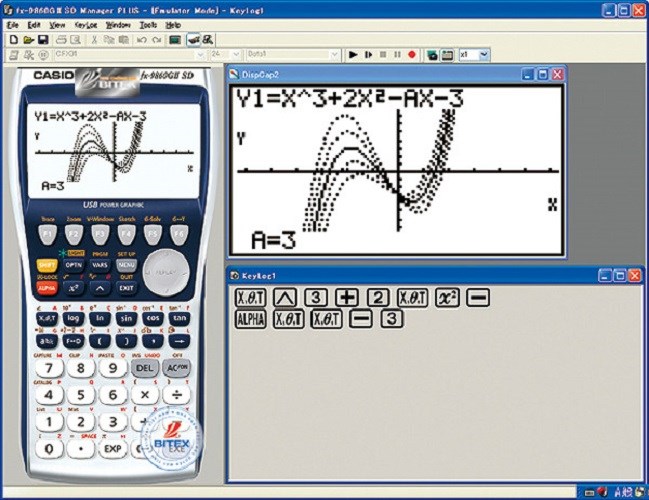Open the Auto1 dropdown in the toolbar
This screenshot has width=649, height=500.
tap(334, 55)
